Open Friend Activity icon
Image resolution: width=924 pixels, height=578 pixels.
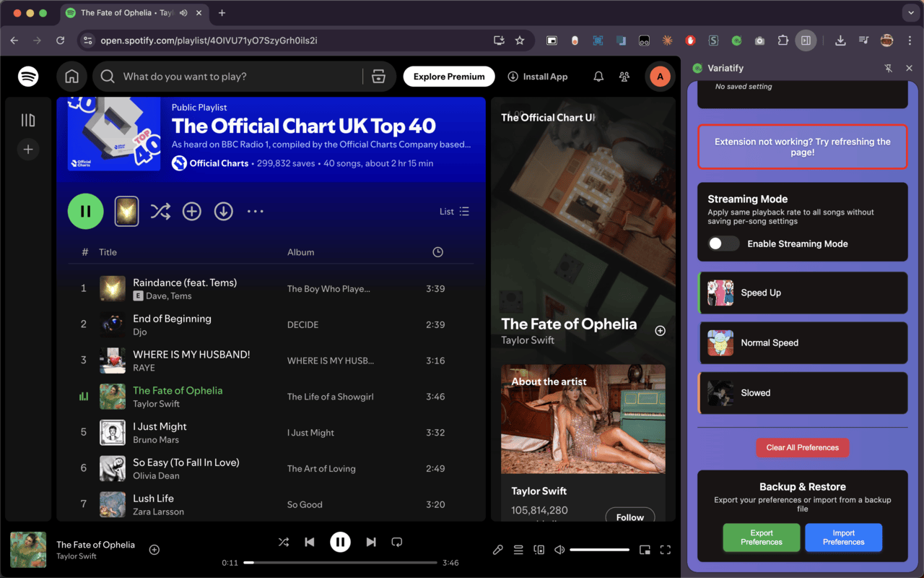(624, 77)
